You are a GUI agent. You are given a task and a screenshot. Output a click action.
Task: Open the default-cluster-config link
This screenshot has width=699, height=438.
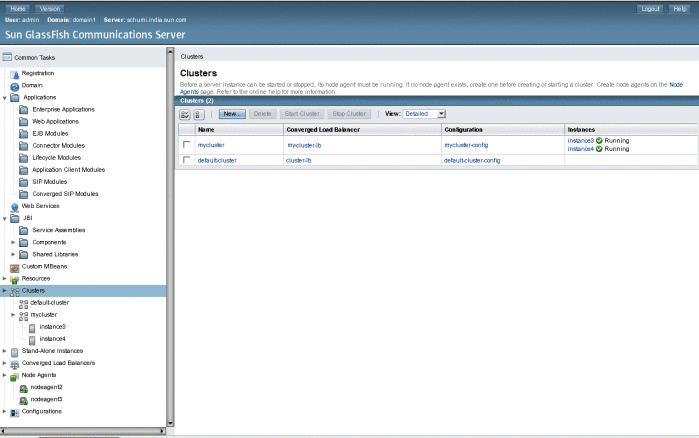point(472,160)
